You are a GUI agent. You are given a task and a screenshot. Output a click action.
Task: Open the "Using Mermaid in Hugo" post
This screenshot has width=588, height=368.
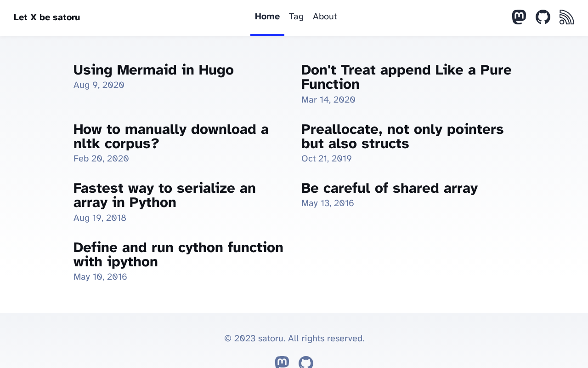pos(153,70)
